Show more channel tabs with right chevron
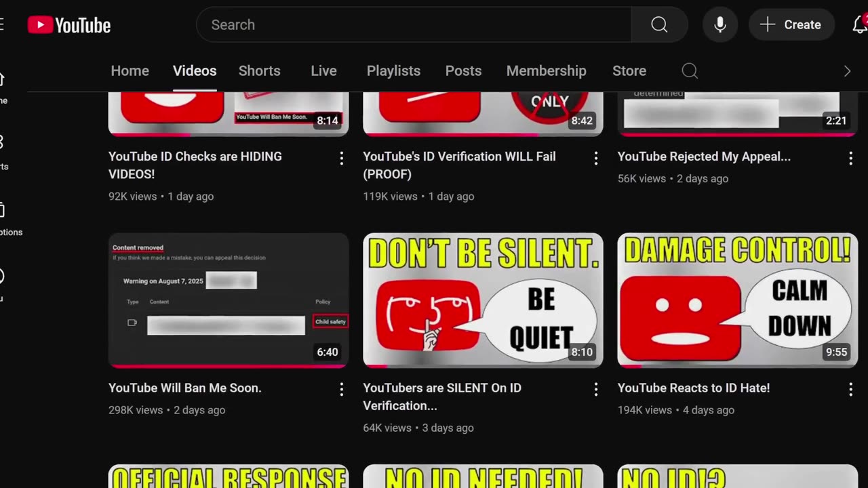The height and width of the screenshot is (488, 868). point(847,71)
